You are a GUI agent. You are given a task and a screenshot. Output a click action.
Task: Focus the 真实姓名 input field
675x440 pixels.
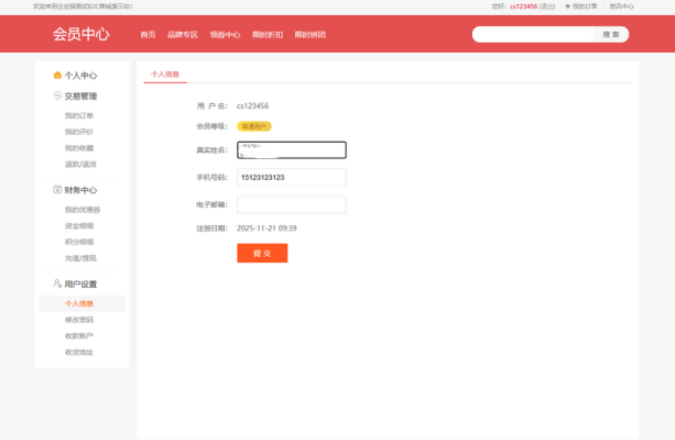[291, 150]
